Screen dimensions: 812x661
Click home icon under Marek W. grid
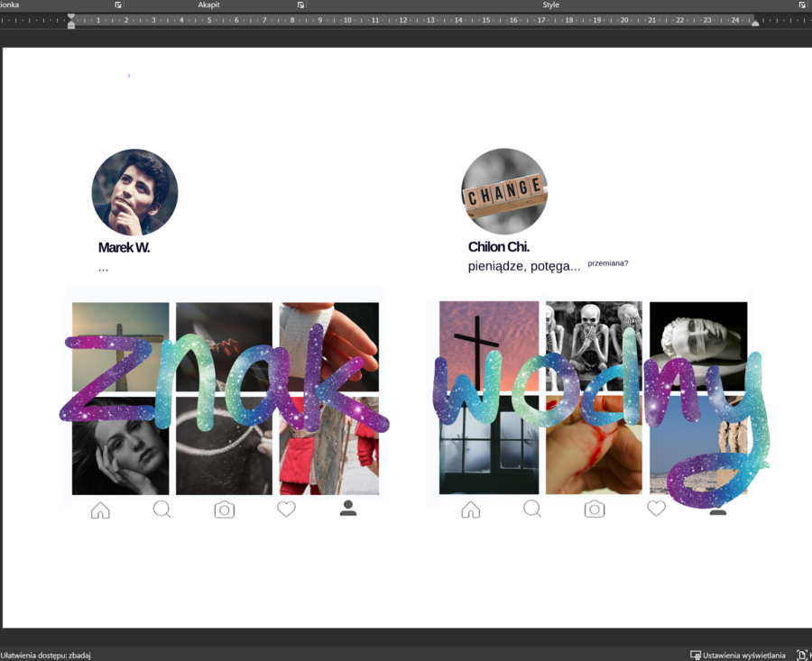[x=100, y=510]
